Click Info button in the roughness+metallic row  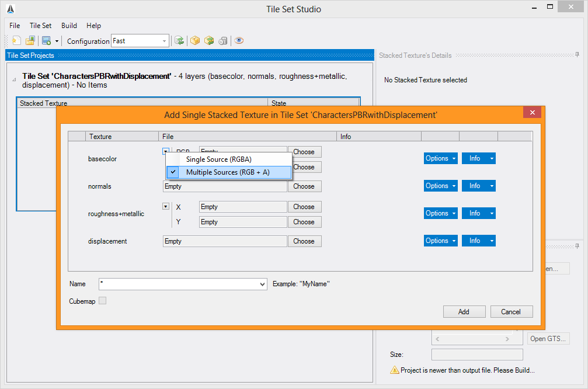(x=478, y=213)
